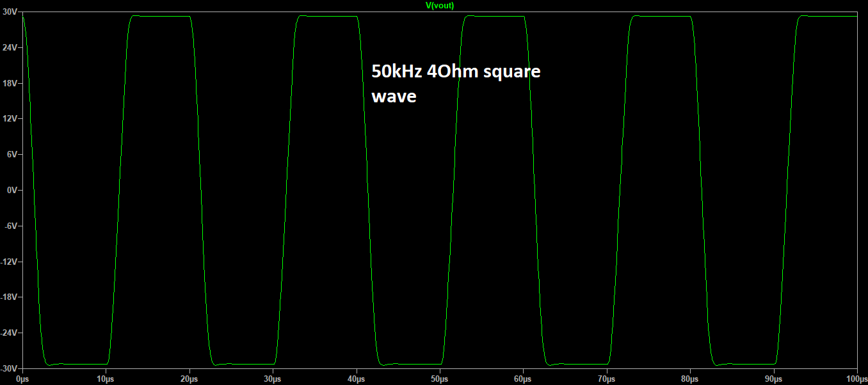Click the 24V vertical axis label
The height and width of the screenshot is (385, 868).
tap(9, 47)
